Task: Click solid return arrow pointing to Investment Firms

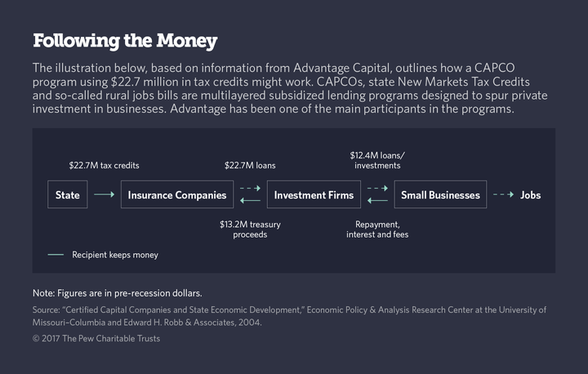Action: (x=377, y=201)
